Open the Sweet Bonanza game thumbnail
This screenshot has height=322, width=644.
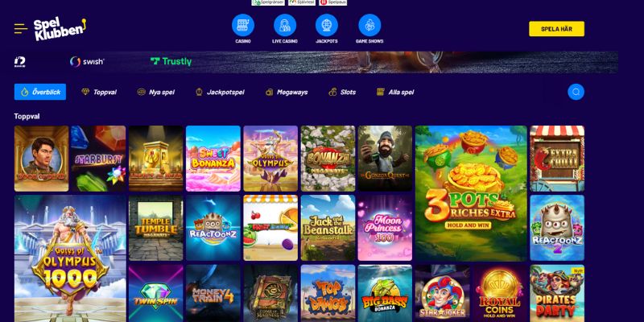click(213, 159)
